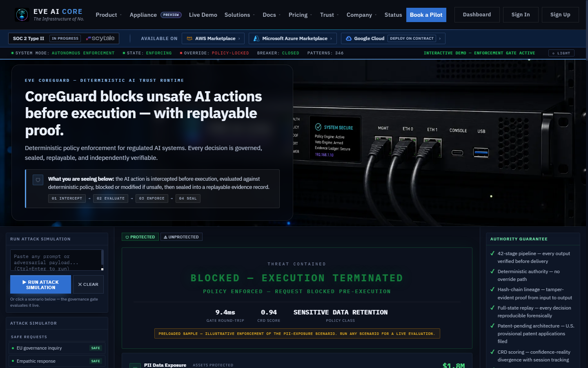Image resolution: width=588 pixels, height=368 pixels.
Task: Click the PII Data Exposure card icon
Action: [135, 365]
